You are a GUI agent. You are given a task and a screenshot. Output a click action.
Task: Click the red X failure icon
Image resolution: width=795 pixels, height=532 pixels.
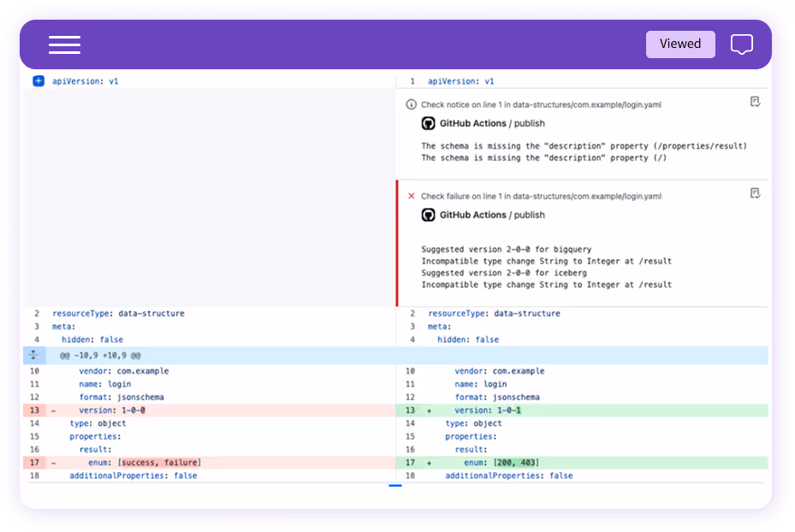point(411,196)
